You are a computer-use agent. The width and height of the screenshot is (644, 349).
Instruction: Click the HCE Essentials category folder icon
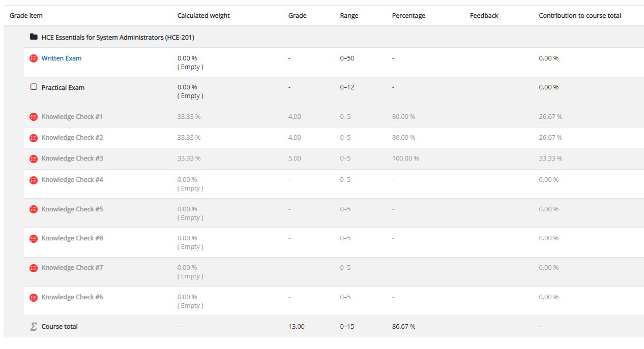coord(34,37)
